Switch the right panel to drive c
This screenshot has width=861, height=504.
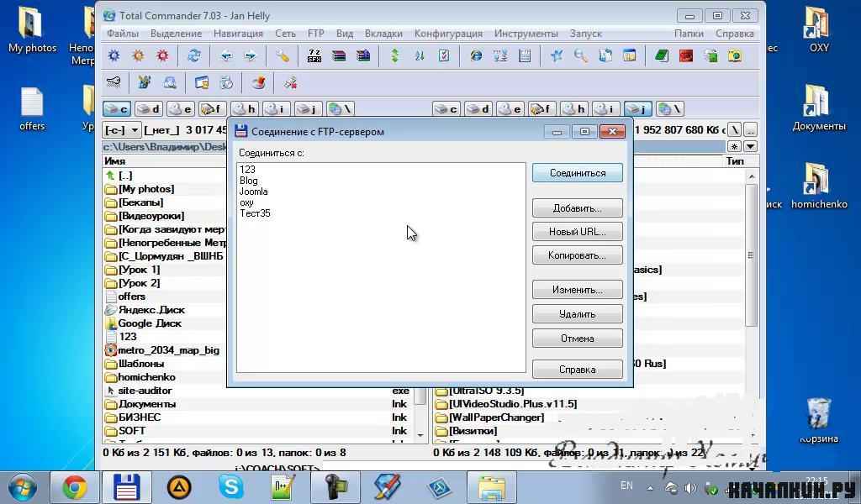pyautogui.click(x=446, y=109)
